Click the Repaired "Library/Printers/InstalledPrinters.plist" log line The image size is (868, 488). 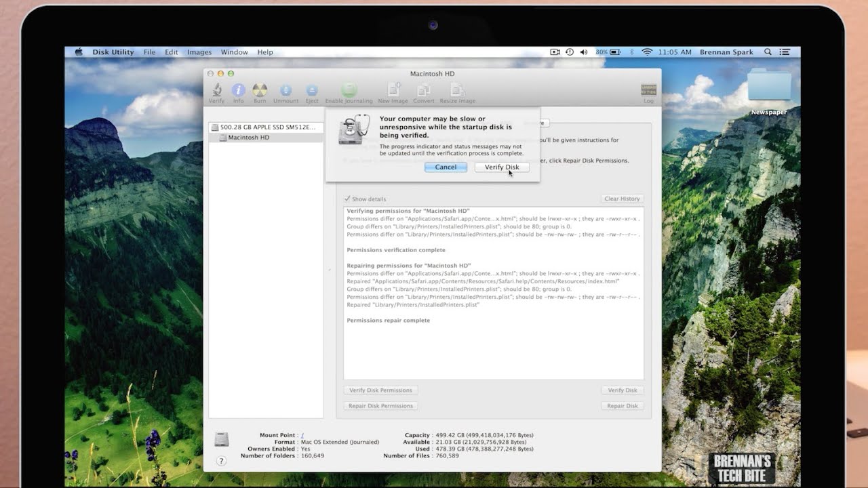point(413,305)
